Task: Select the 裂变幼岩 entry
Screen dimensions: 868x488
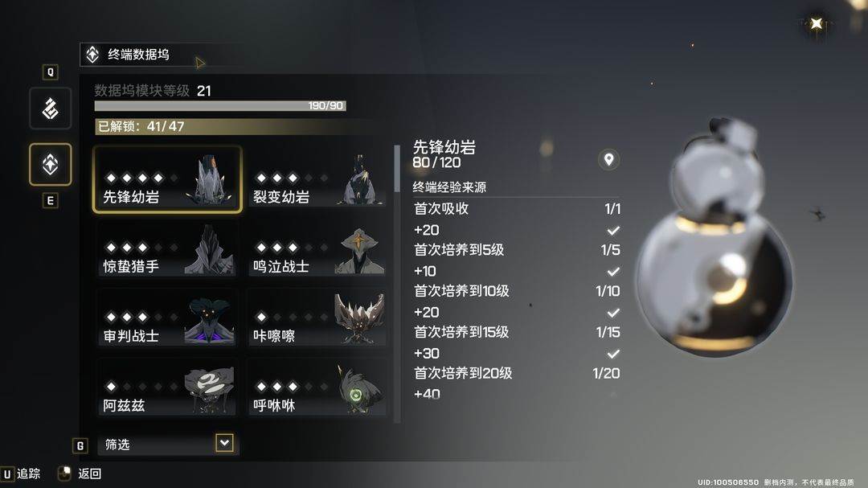Action: [x=317, y=179]
